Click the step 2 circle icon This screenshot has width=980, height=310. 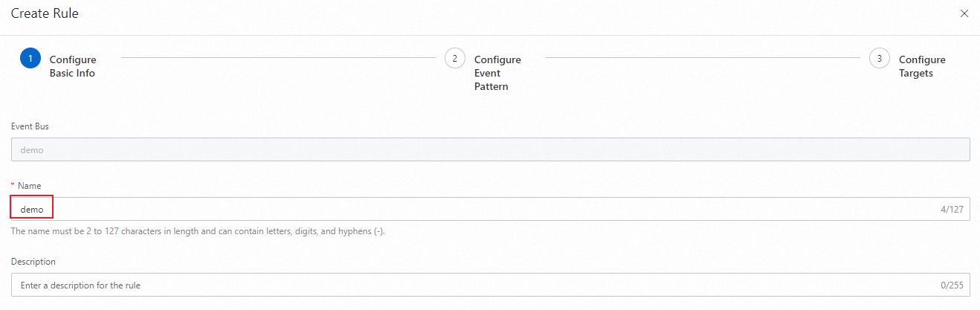455,58
